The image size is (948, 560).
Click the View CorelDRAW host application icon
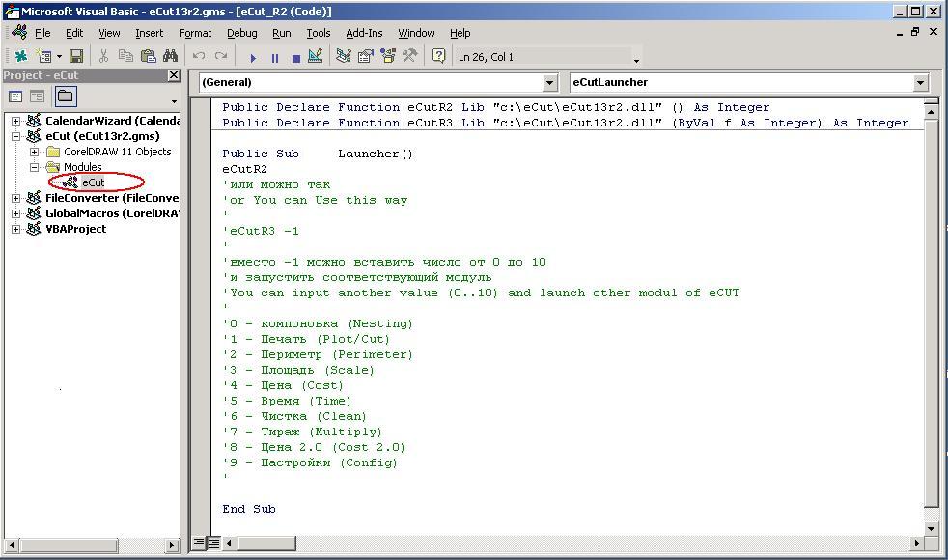coord(21,56)
